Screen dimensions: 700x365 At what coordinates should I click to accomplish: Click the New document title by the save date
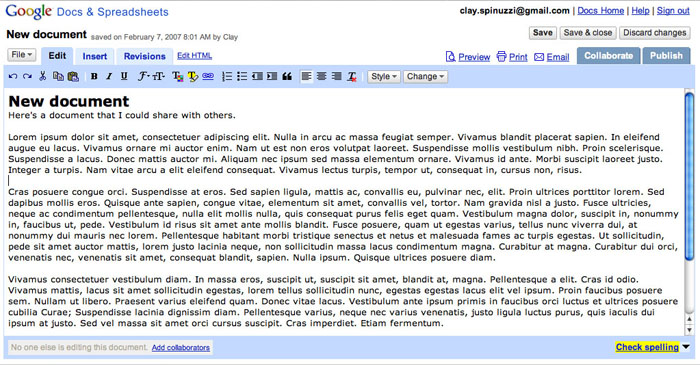point(46,34)
